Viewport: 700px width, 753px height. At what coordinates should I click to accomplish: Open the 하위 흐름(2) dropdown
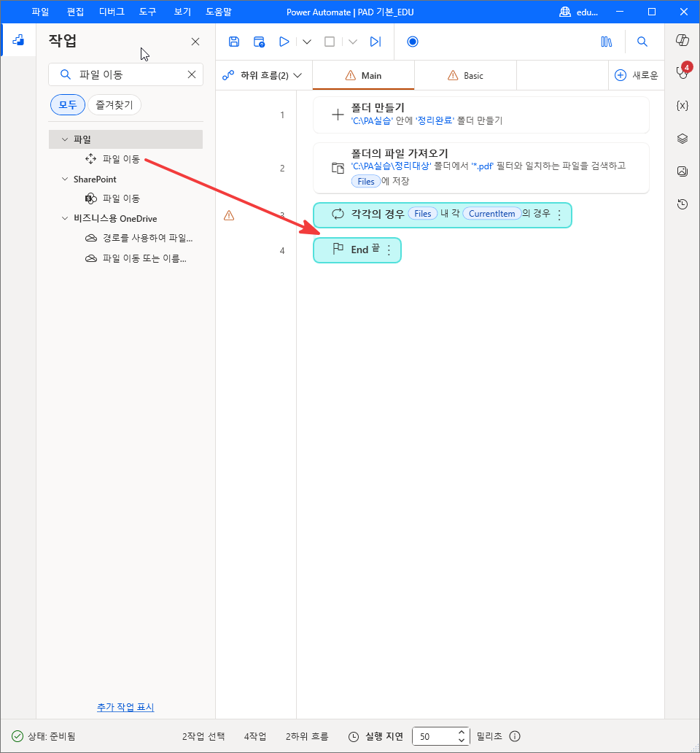coord(262,75)
